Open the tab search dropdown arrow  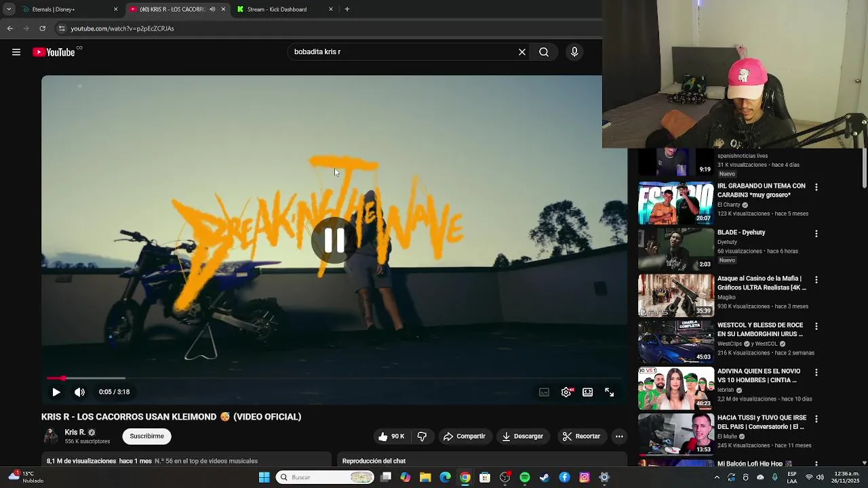(9, 9)
